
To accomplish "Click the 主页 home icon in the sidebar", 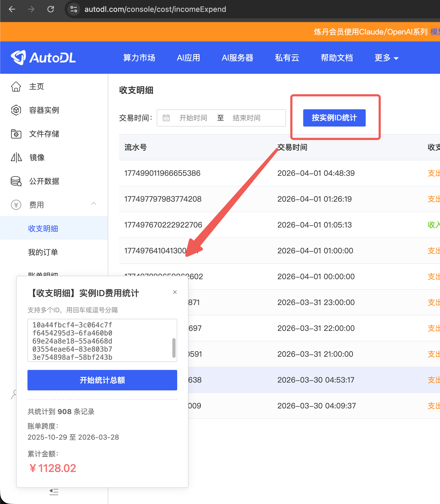I will pos(16,87).
